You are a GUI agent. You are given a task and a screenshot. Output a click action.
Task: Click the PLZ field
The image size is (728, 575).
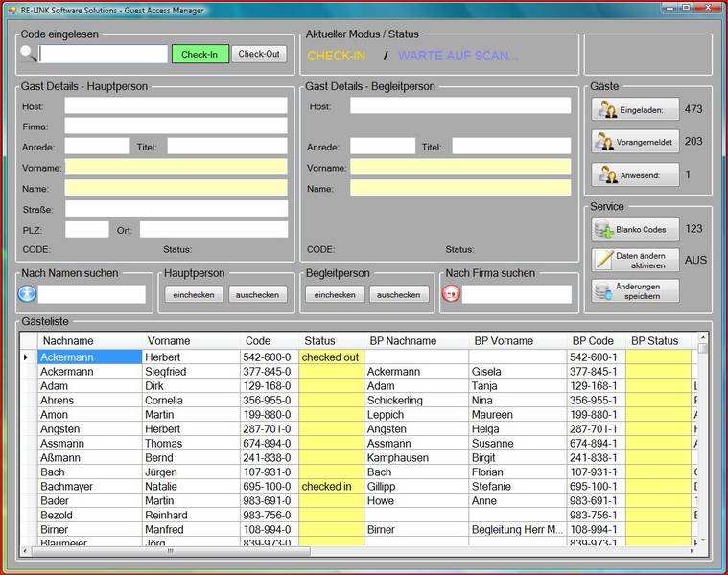pyautogui.click(x=87, y=230)
